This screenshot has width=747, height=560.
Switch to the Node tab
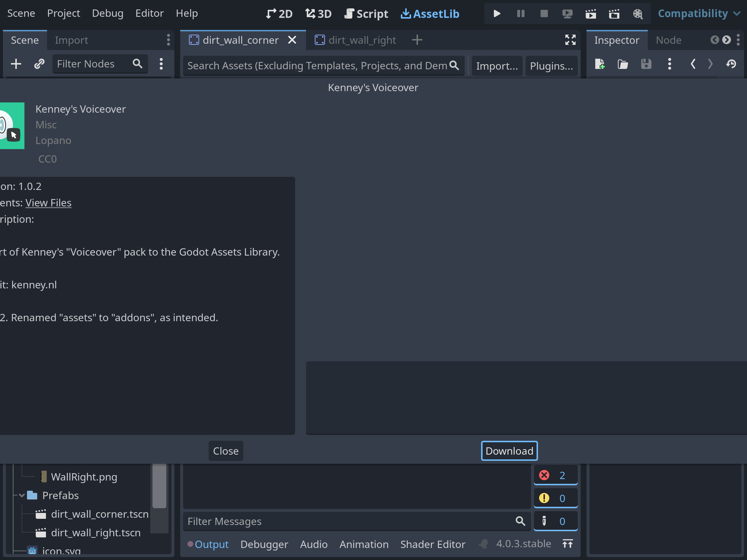(x=668, y=40)
